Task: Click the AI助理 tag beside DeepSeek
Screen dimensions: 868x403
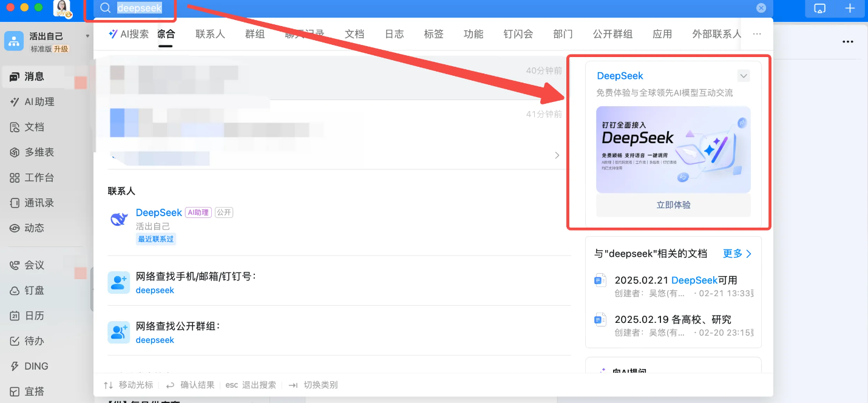Action: pyautogui.click(x=198, y=212)
